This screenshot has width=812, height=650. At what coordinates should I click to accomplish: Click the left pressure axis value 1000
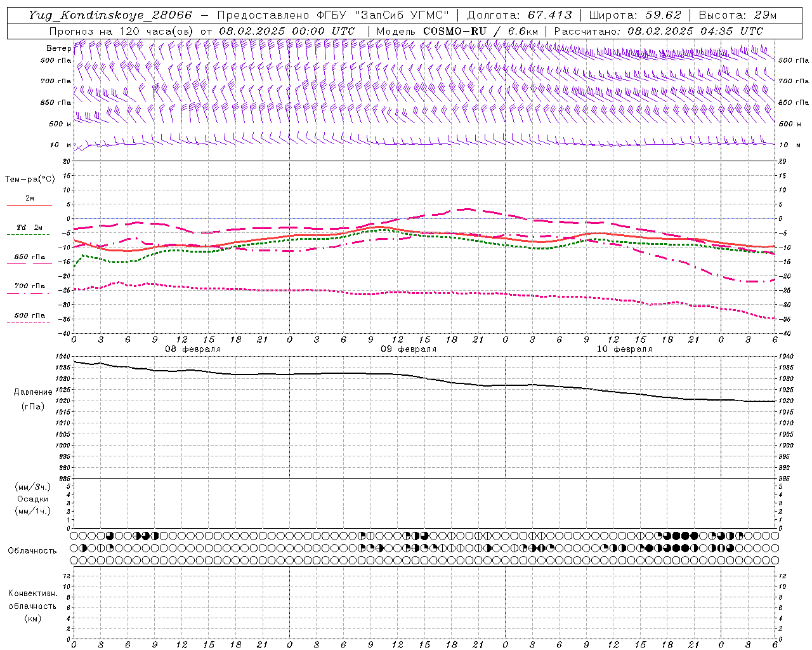[64, 446]
